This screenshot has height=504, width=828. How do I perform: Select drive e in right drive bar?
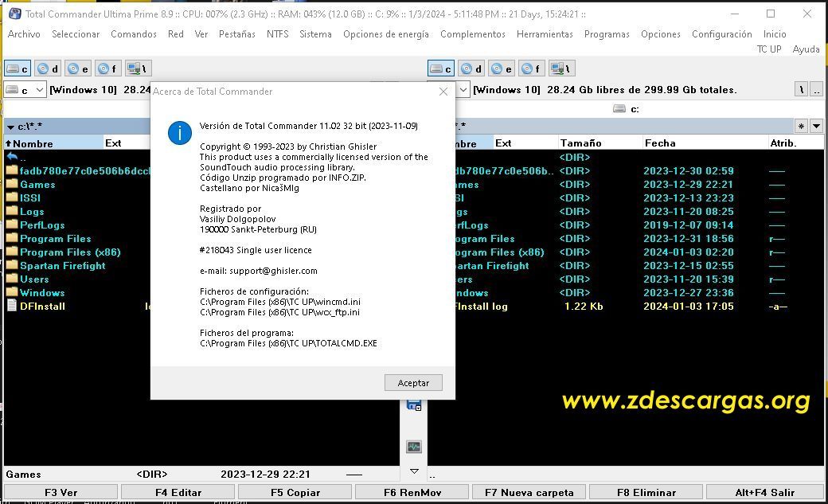(x=501, y=68)
